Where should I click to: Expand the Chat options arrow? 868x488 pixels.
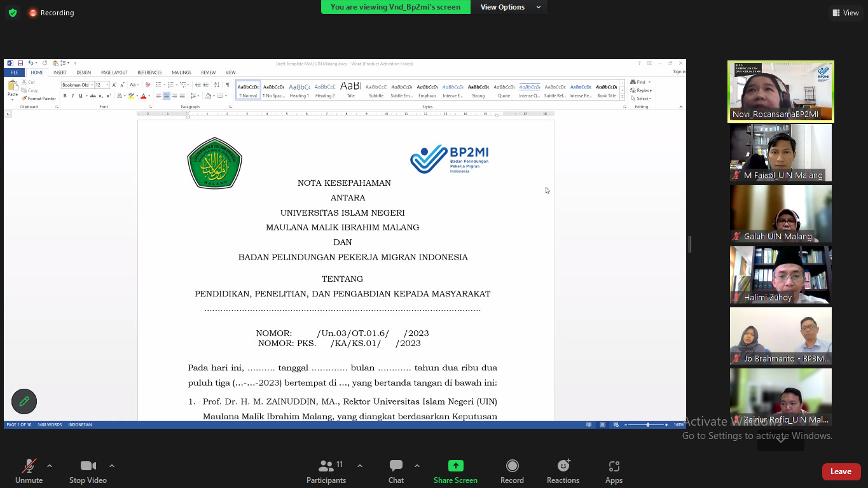coord(417,466)
